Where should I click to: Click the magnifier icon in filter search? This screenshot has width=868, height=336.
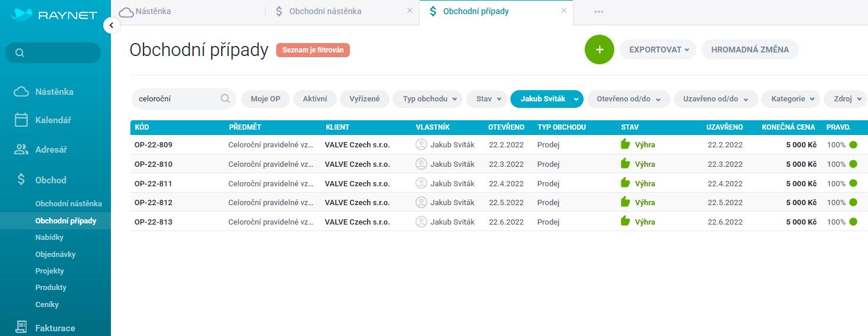click(225, 99)
